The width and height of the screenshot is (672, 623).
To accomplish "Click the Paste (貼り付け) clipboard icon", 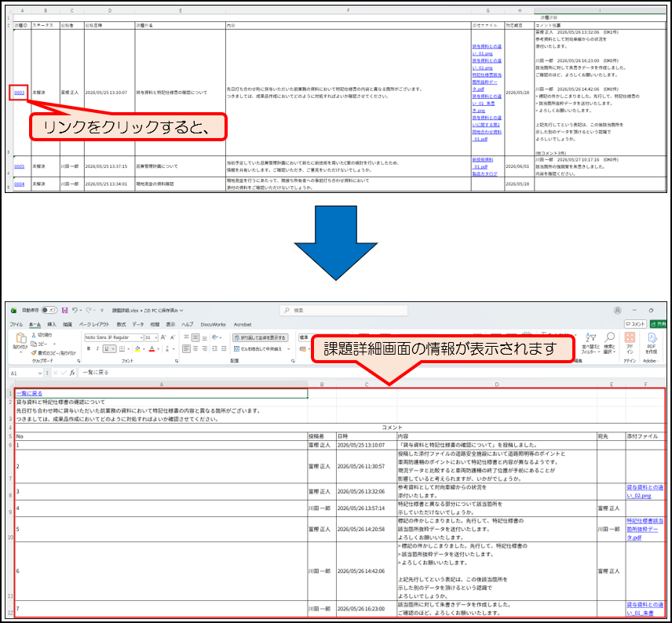I will [20, 338].
